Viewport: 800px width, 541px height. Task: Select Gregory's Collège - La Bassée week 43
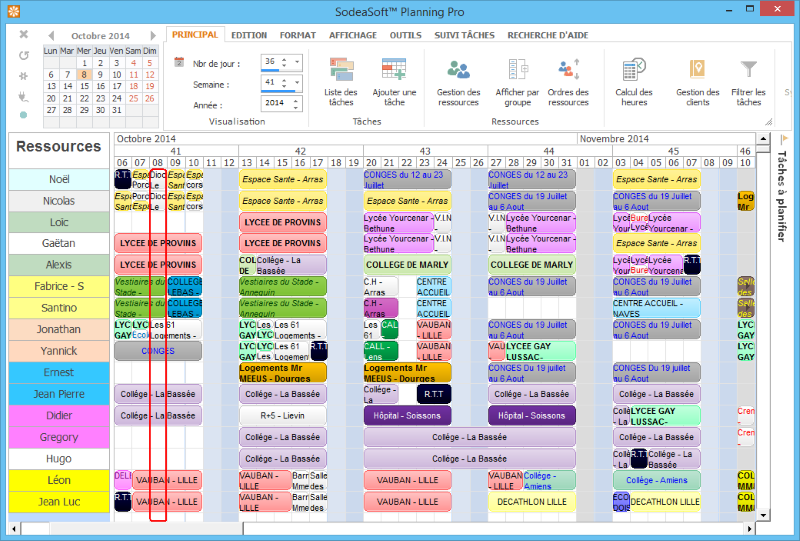coord(469,437)
